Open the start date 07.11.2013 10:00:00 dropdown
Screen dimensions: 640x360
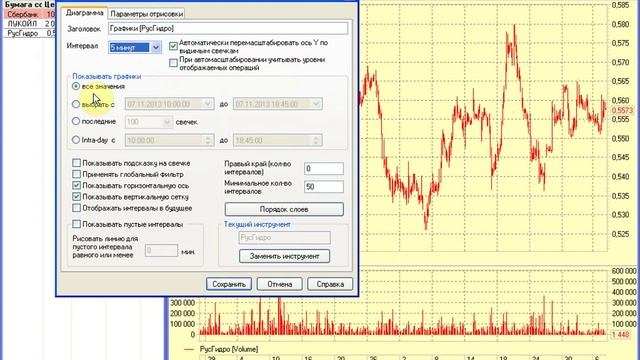208,104
